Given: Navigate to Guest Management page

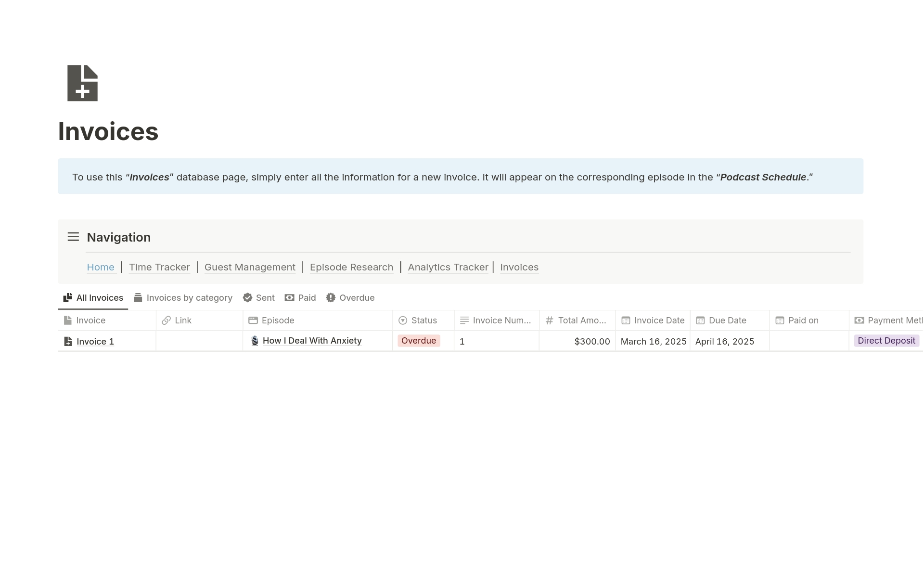Looking at the screenshot, I should pyautogui.click(x=250, y=267).
